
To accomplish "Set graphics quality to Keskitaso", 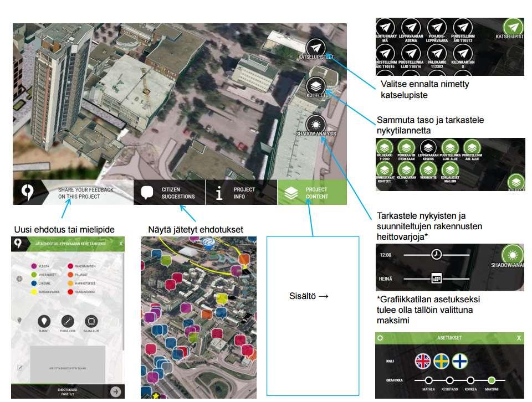I will [x=449, y=380].
